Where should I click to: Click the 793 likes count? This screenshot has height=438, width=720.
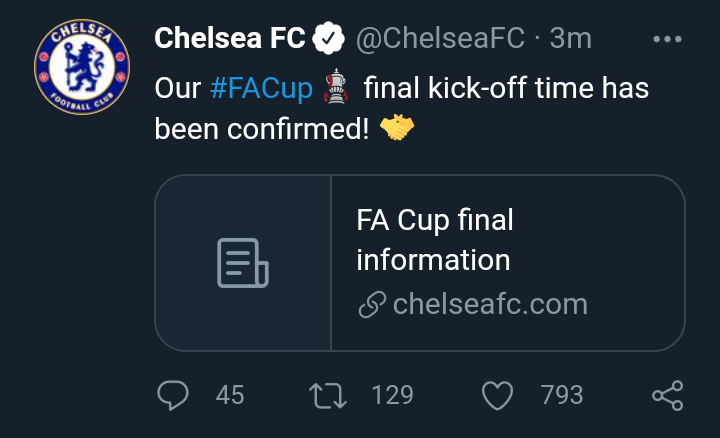[x=562, y=395]
